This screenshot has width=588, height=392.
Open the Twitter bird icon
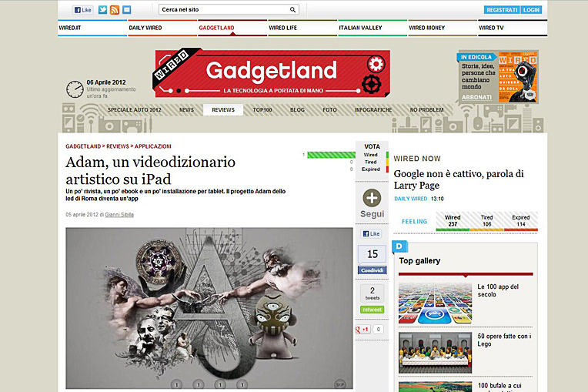point(102,10)
